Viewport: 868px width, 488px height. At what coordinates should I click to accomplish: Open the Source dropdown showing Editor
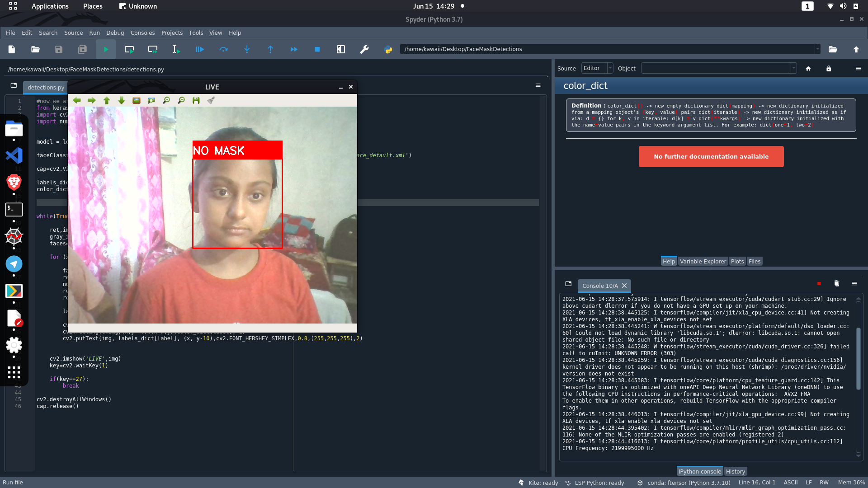597,68
